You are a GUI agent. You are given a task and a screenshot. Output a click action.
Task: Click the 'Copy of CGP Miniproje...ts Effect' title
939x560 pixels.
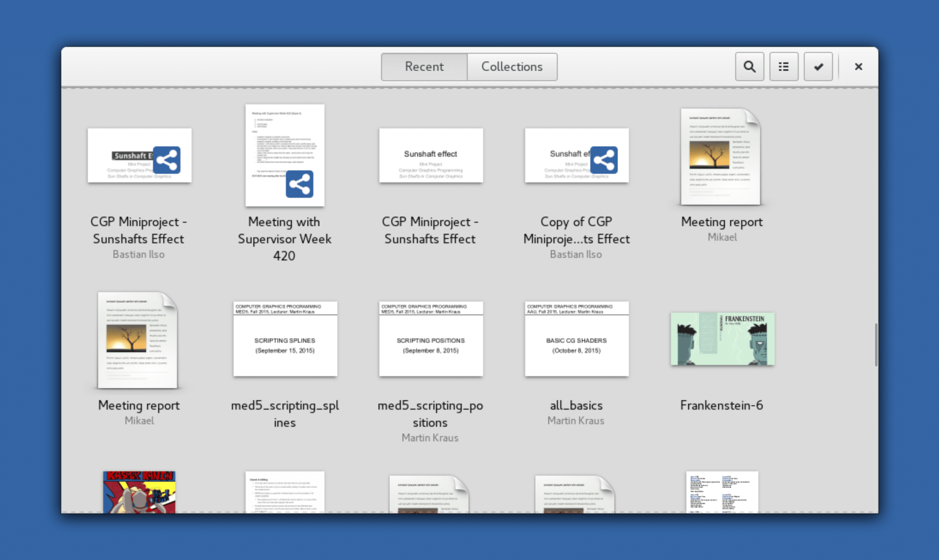576,230
